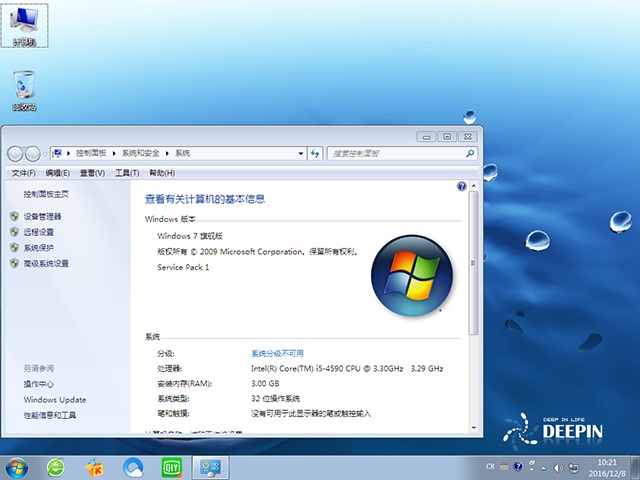Click shield icon beside 系统保护
This screenshot has width=640, height=480.
(x=14, y=248)
